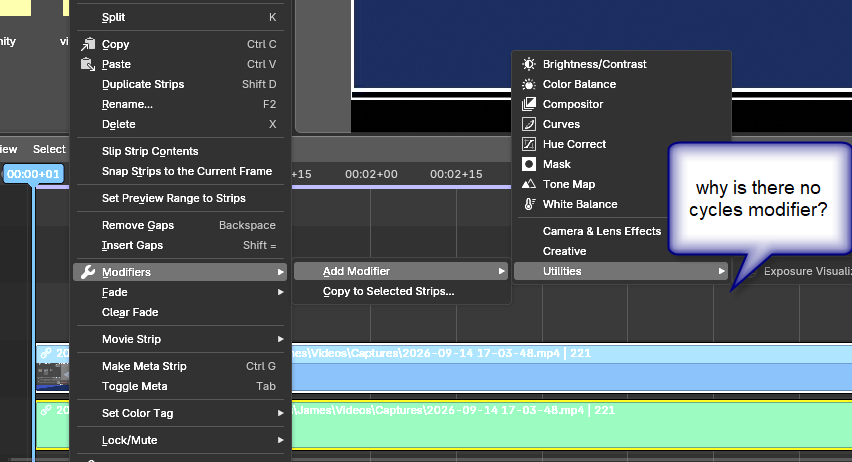The height and width of the screenshot is (462, 852).
Task: Click the Tone Map icon
Action: pos(529,184)
